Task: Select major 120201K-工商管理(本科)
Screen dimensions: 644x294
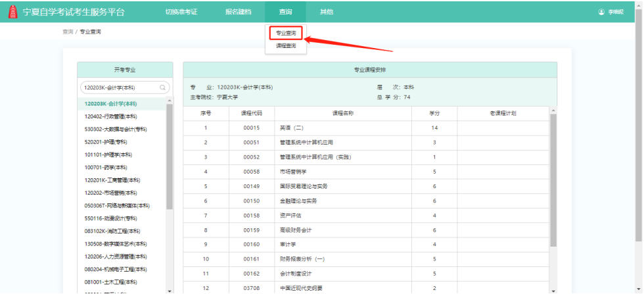Action: 112,180
